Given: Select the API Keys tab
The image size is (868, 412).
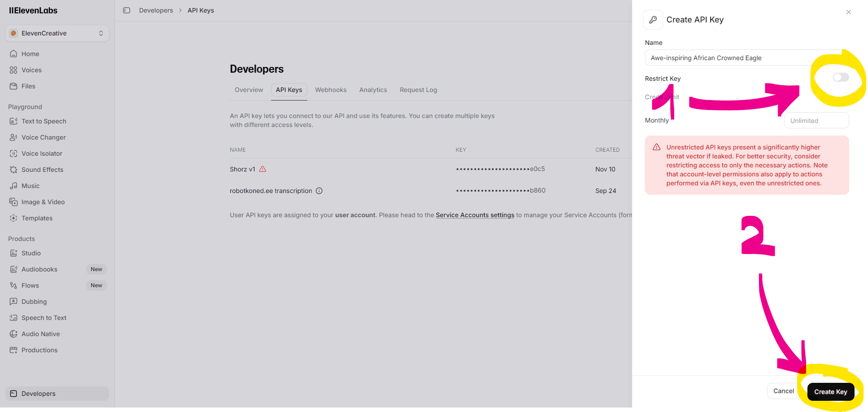Looking at the screenshot, I should (289, 90).
